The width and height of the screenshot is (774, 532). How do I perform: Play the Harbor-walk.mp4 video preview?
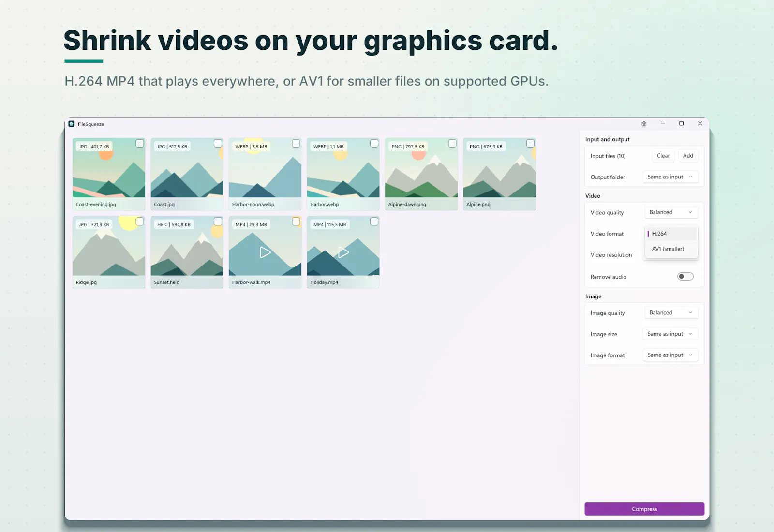265,252
